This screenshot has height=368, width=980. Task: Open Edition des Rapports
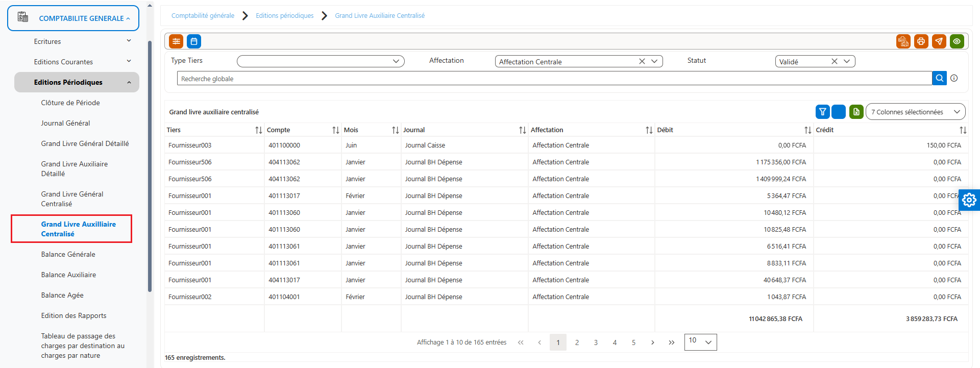point(73,315)
